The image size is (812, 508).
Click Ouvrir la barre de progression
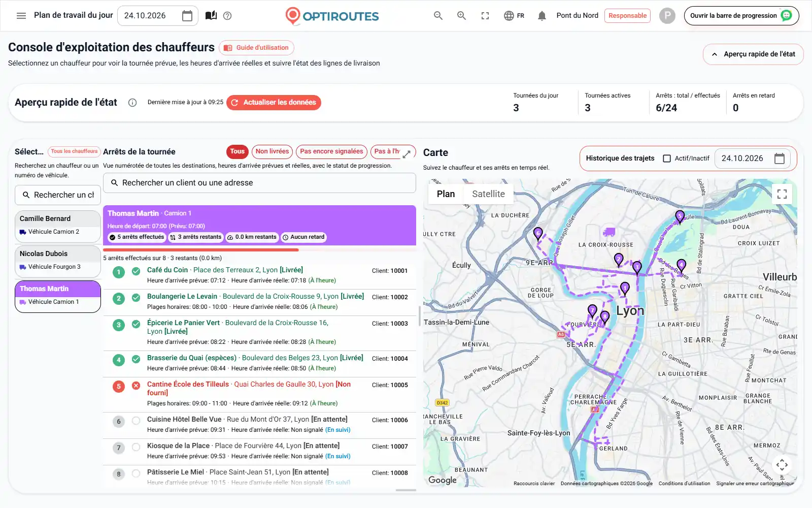(x=741, y=16)
